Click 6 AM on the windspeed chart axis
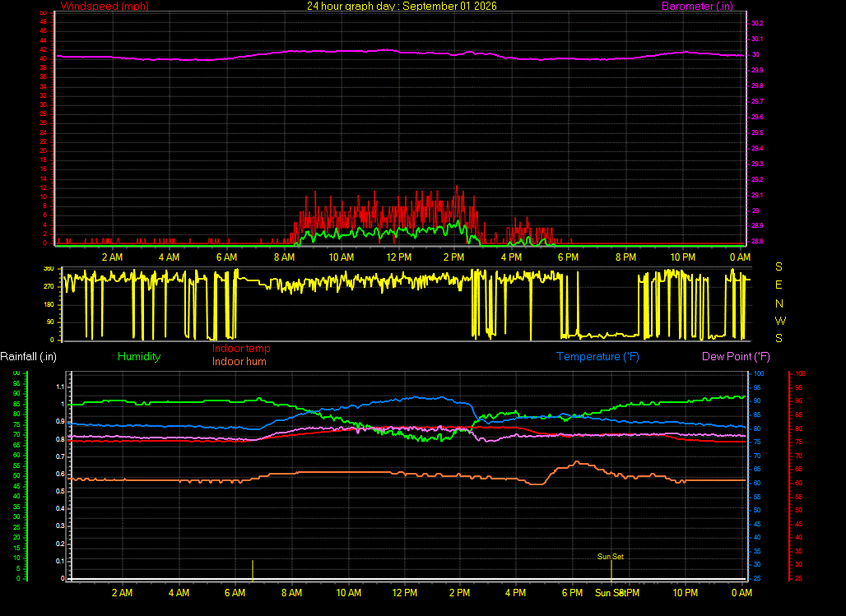The width and height of the screenshot is (846, 616). pyautogui.click(x=226, y=257)
